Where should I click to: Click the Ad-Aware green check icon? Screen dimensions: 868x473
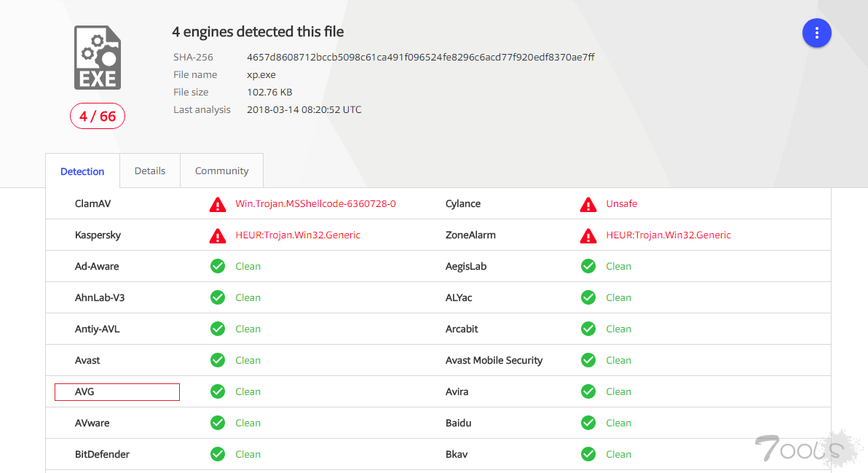tap(218, 267)
